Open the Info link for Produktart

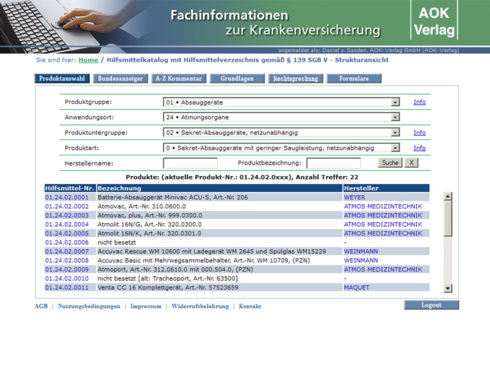pos(420,148)
